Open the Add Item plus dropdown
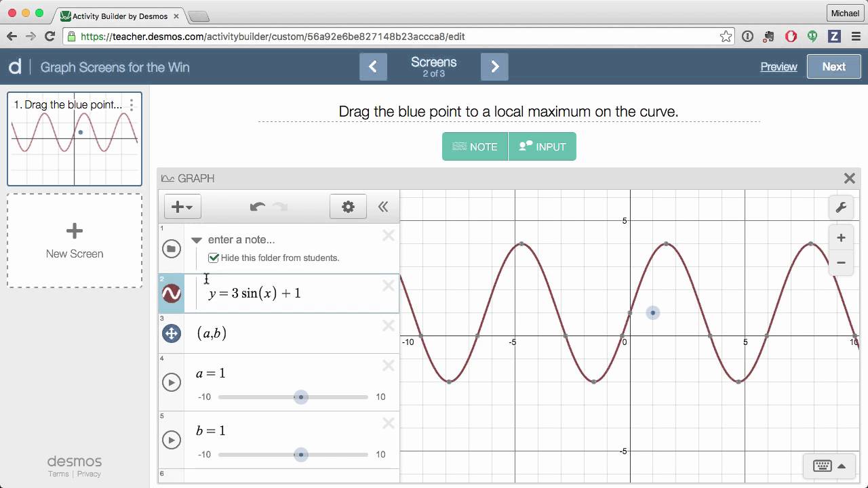Image resolution: width=868 pixels, height=488 pixels. (x=182, y=207)
